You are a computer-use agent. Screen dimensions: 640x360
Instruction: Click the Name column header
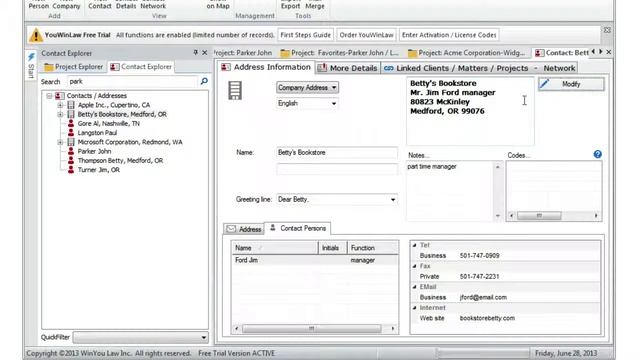275,248
